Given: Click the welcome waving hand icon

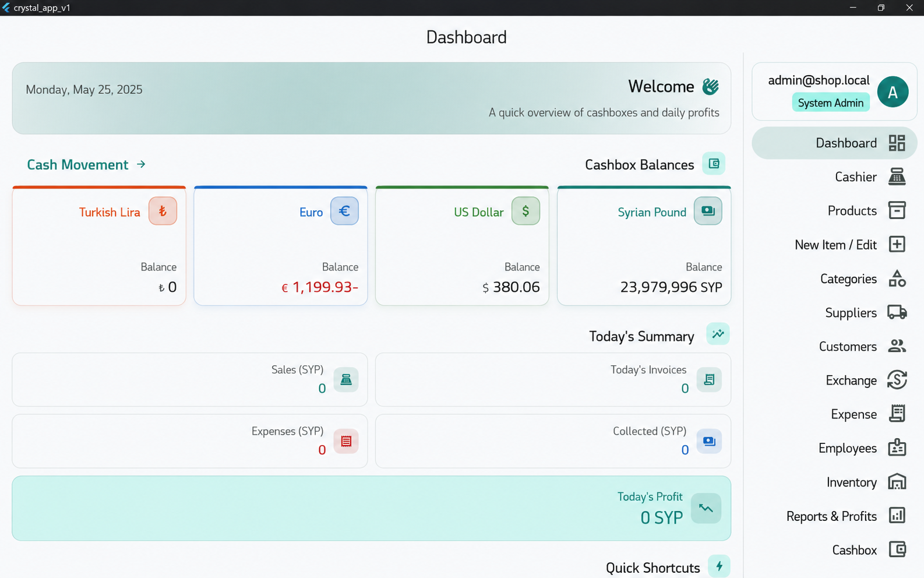Looking at the screenshot, I should coord(710,87).
